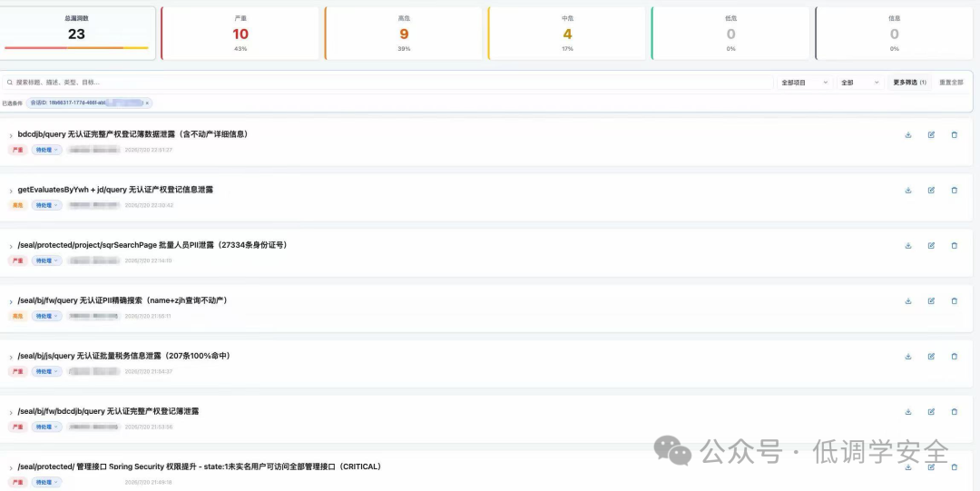The image size is (980, 491).
Task: Filter by the 低危 0 card
Action: (730, 34)
